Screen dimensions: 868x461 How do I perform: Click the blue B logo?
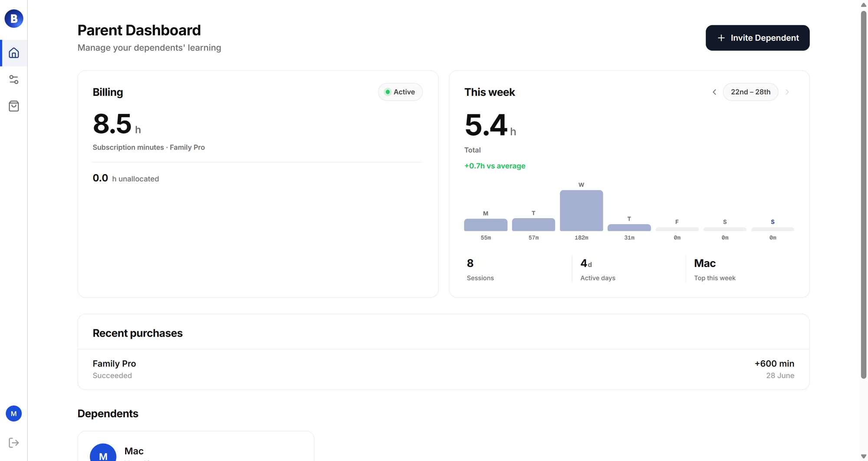pyautogui.click(x=14, y=19)
